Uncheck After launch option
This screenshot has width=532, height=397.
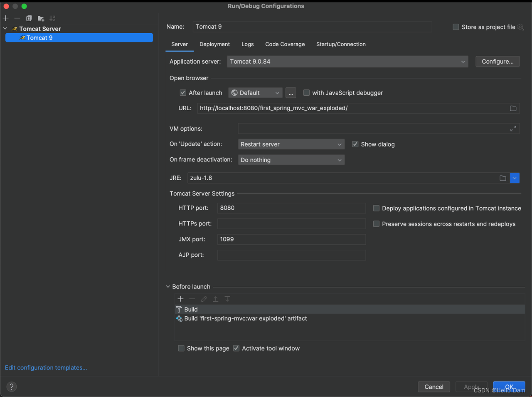(183, 93)
